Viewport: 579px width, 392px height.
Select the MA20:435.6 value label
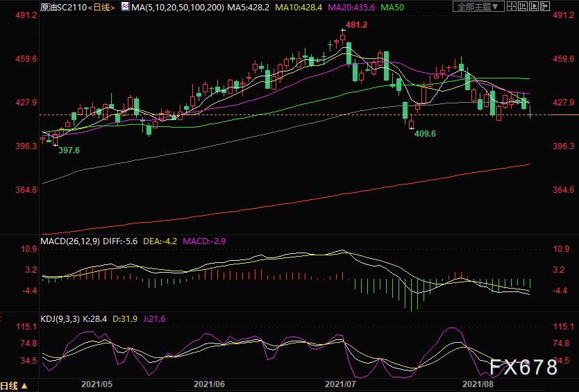click(x=351, y=7)
